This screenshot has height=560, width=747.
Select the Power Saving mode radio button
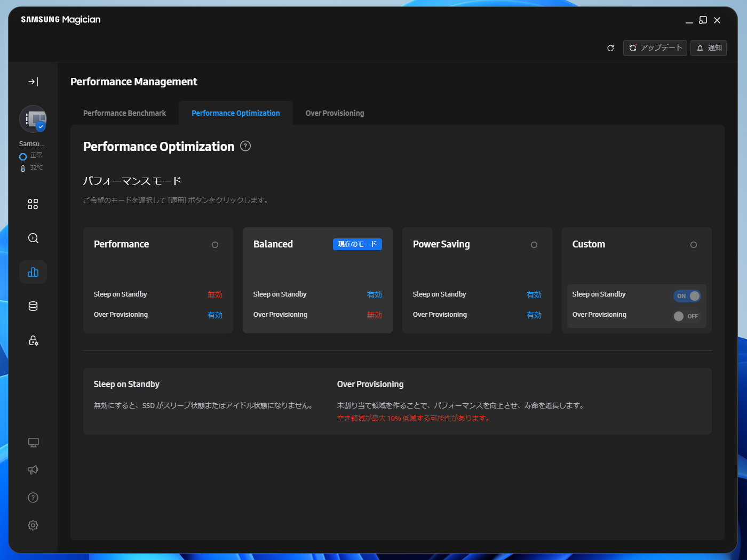[534, 245]
